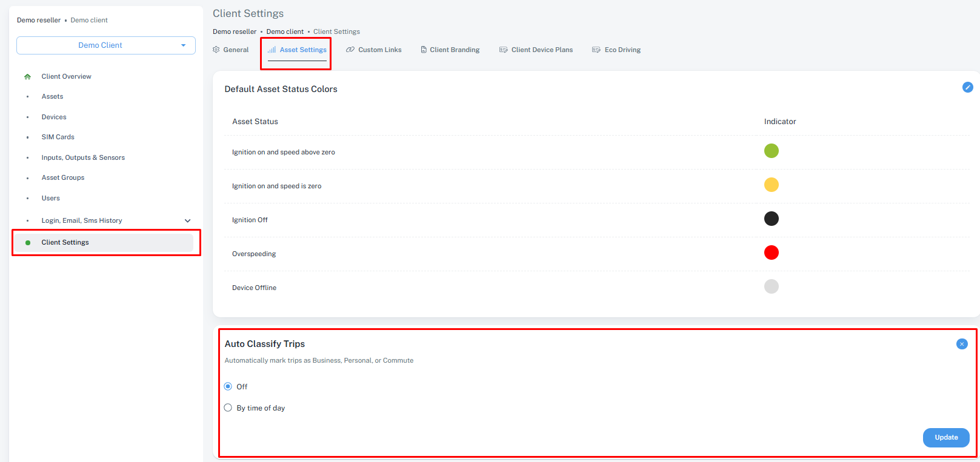The width and height of the screenshot is (980, 462).
Task: Open Asset Groups in sidebar
Action: pos(63,177)
